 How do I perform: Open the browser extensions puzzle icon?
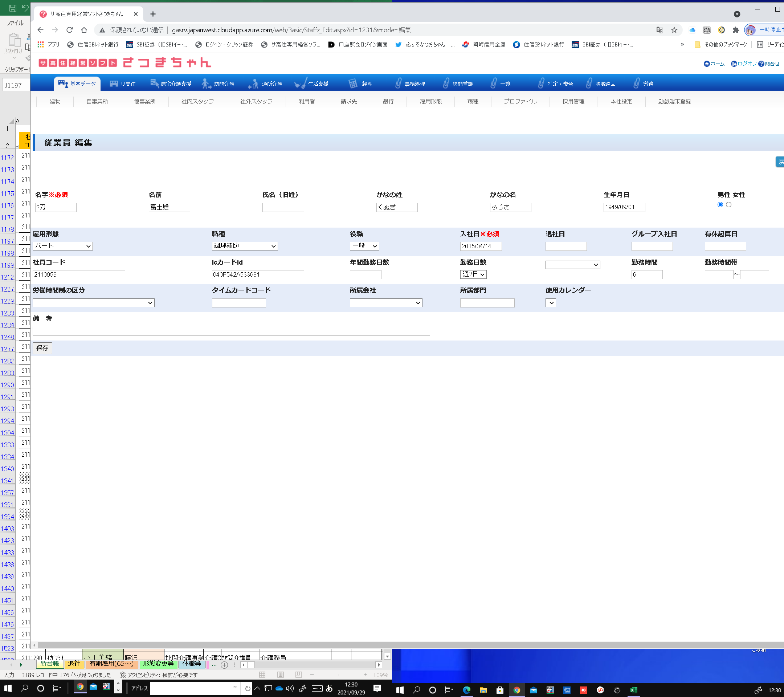(735, 30)
